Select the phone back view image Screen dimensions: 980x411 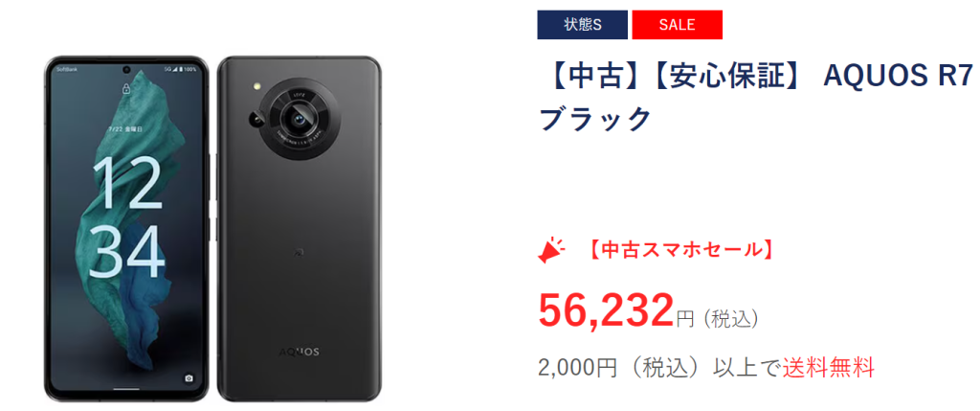tap(300, 229)
